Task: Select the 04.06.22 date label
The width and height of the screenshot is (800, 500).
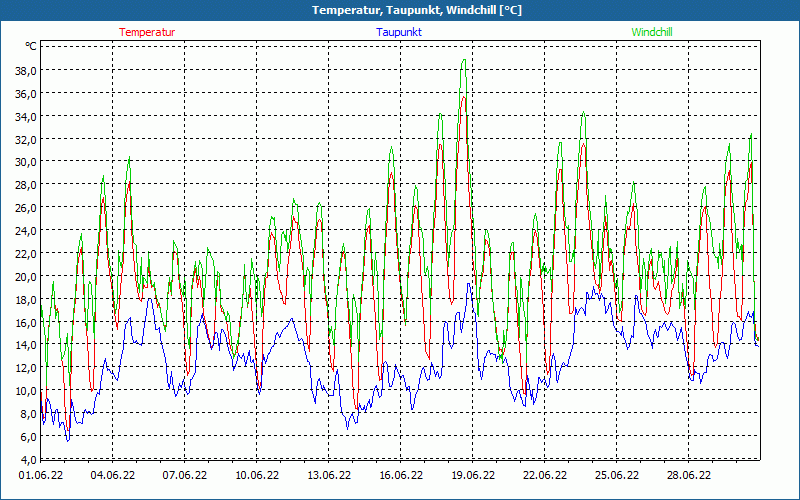Action: point(113,475)
